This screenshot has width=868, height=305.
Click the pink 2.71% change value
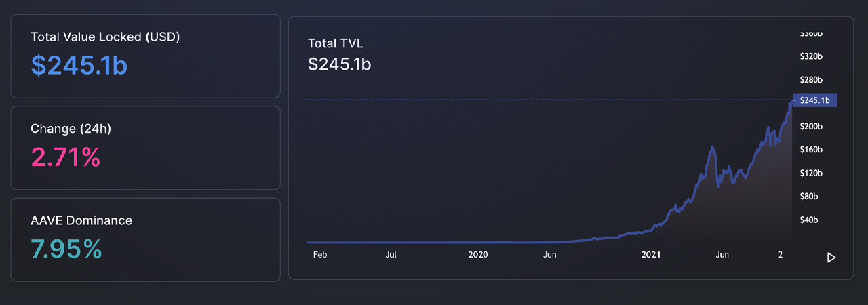point(66,157)
